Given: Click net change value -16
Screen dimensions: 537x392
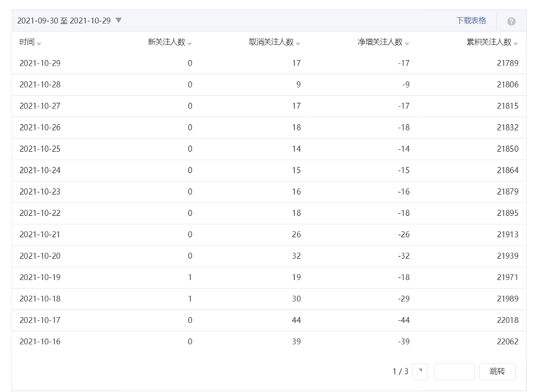Looking at the screenshot, I should click(x=404, y=191).
